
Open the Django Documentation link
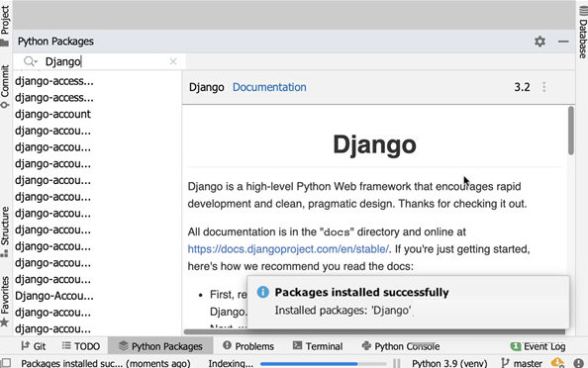tap(269, 87)
